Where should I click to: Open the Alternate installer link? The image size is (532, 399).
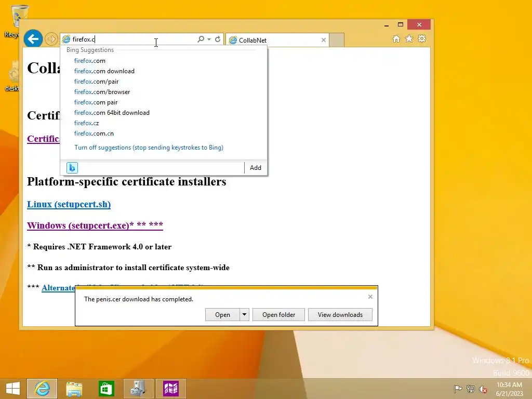[x=58, y=288]
